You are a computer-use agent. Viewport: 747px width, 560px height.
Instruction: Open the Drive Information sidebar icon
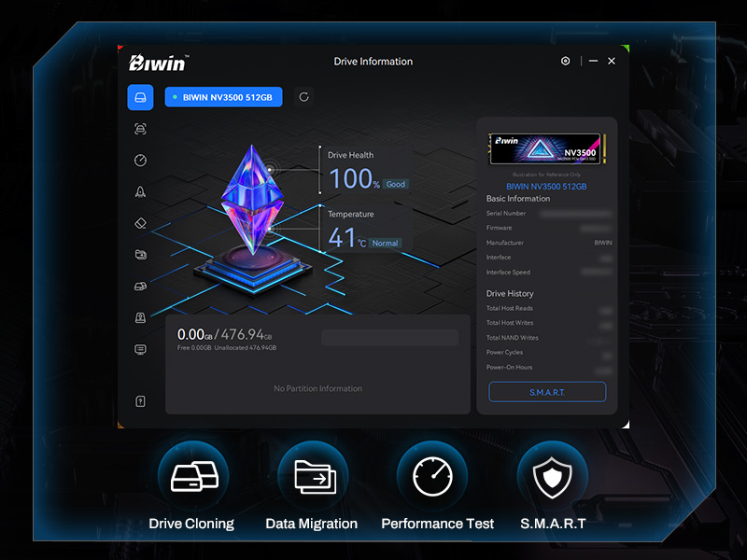[140, 97]
